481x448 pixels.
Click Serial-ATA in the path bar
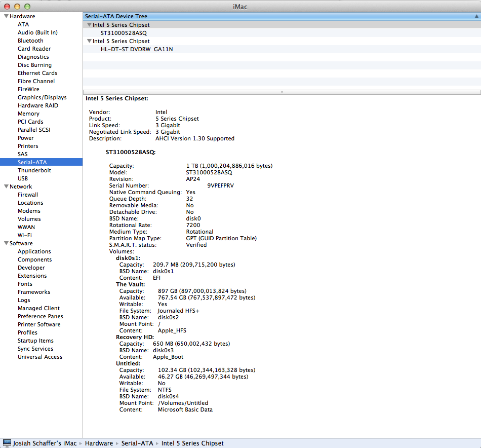click(137, 443)
